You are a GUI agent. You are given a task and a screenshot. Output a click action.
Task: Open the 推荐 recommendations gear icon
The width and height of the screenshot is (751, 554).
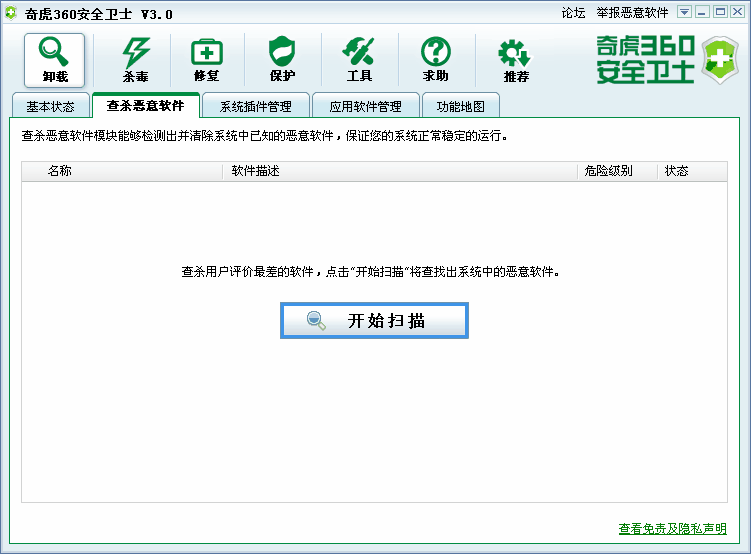pos(516,60)
